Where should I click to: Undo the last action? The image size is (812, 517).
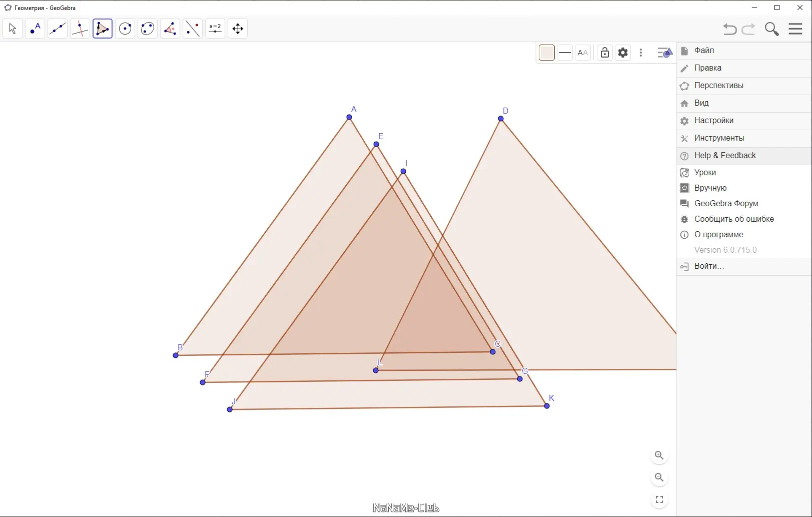730,29
